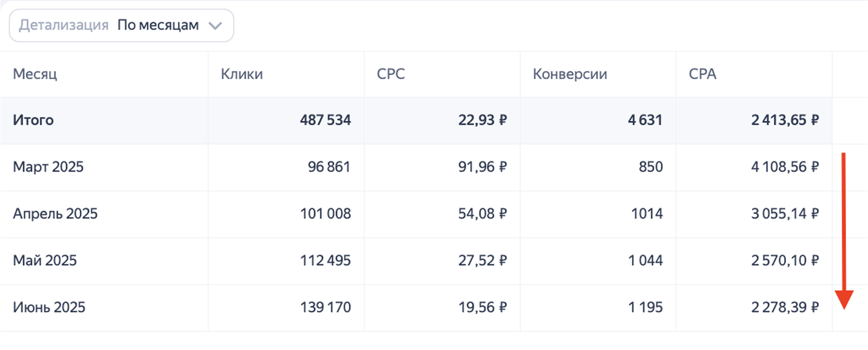Screen dimensions: 868x350
Task: Select the Май 2025 row
Action: [x=45, y=261]
